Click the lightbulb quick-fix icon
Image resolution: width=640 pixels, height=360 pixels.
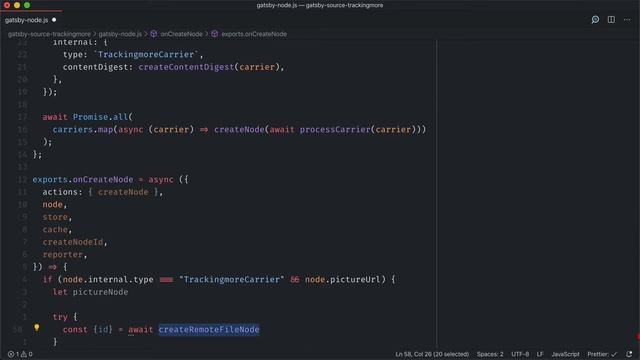pyautogui.click(x=37, y=327)
